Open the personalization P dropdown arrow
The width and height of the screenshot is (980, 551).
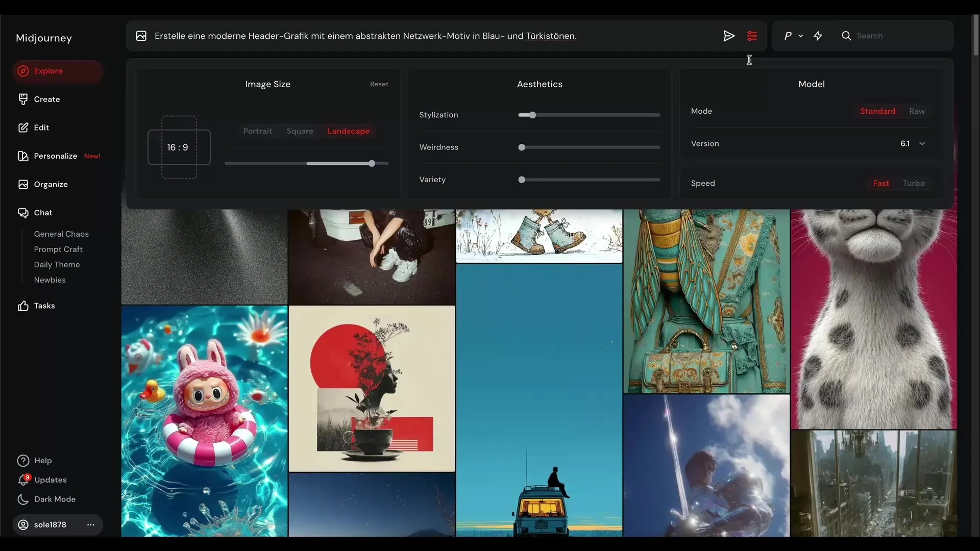pos(800,36)
